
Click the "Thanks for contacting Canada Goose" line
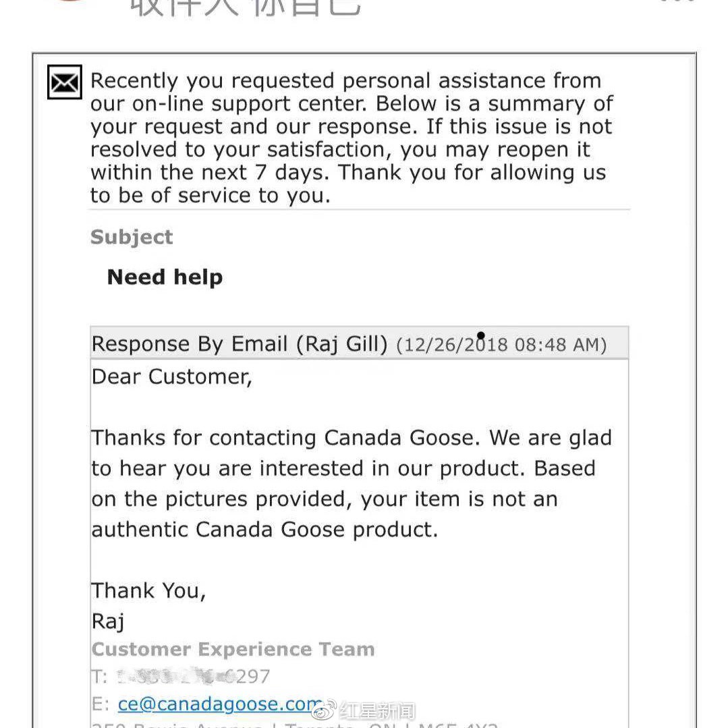(351, 438)
